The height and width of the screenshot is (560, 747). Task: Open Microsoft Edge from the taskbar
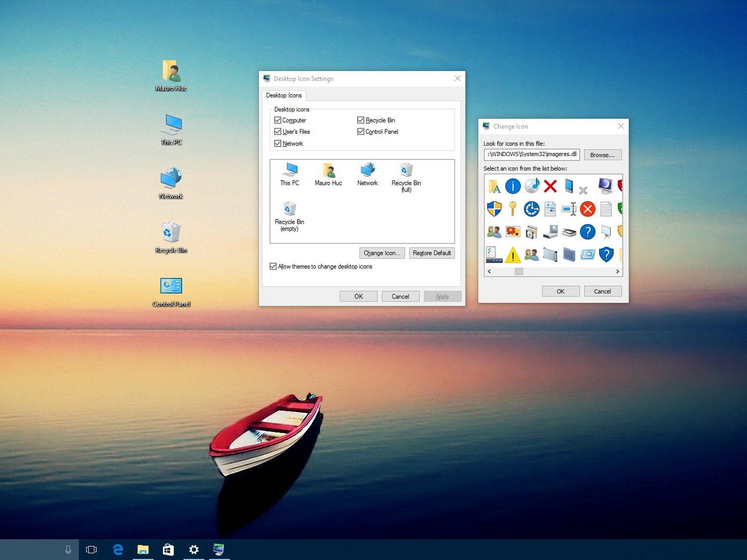pos(118,549)
